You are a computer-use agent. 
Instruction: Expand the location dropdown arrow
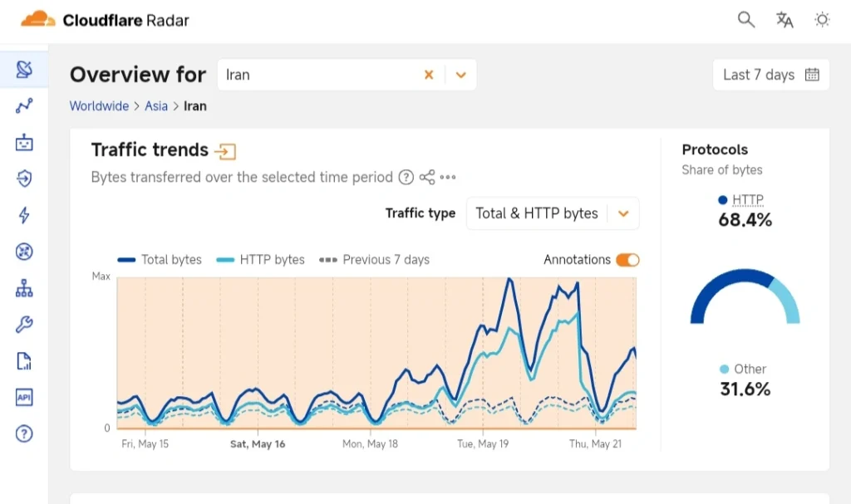pos(460,75)
